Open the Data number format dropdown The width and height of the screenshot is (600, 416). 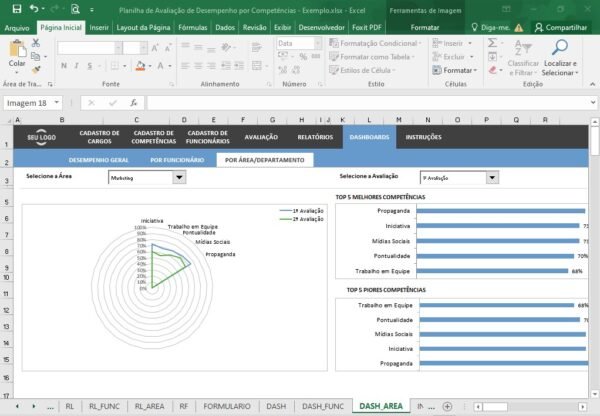318,43
